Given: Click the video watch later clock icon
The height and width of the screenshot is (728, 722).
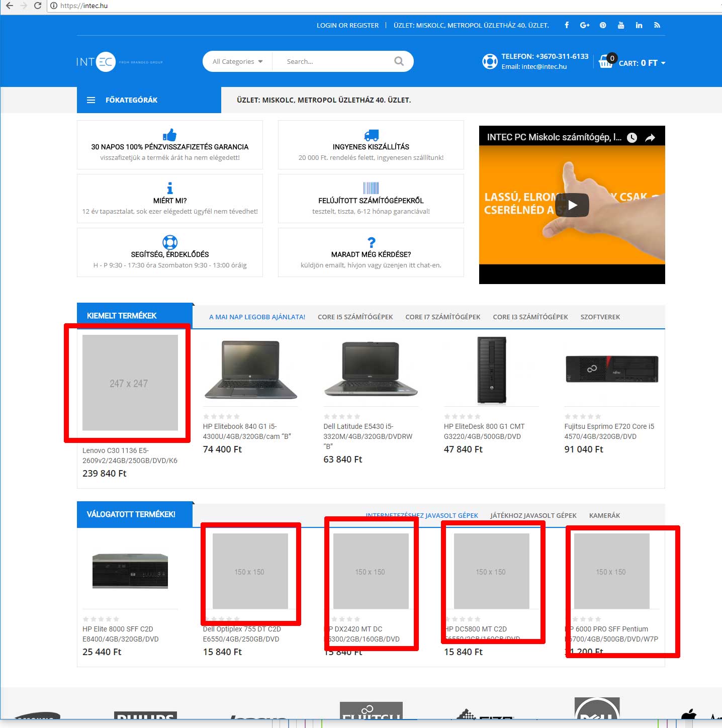Looking at the screenshot, I should (x=632, y=138).
